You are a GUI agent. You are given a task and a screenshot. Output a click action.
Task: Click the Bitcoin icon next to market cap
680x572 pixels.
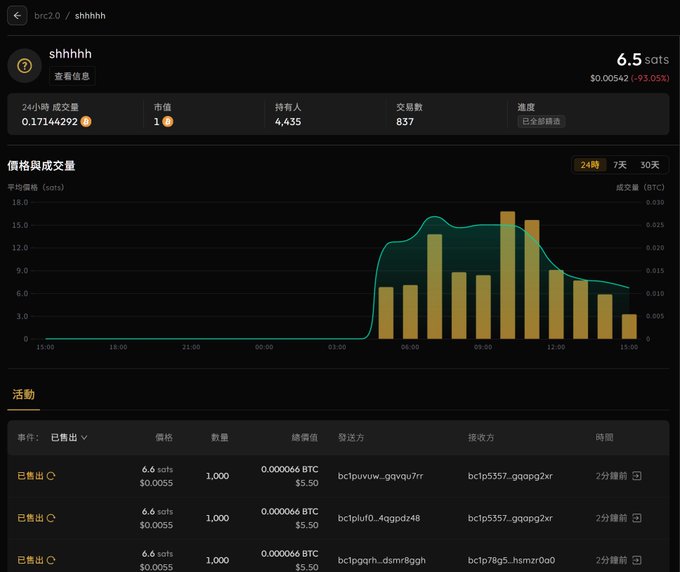click(167, 121)
